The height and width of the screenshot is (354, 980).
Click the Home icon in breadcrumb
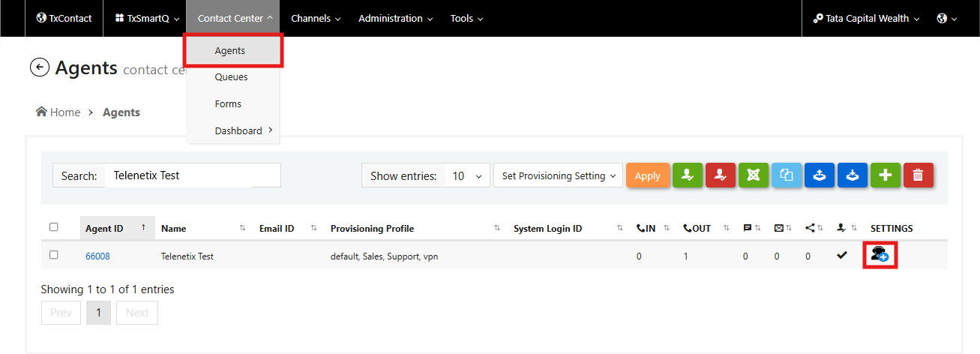click(x=41, y=112)
